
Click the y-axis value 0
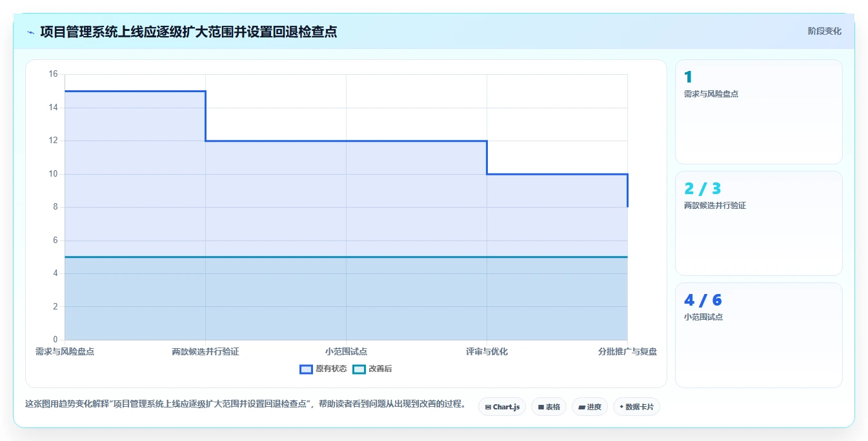[x=55, y=340]
